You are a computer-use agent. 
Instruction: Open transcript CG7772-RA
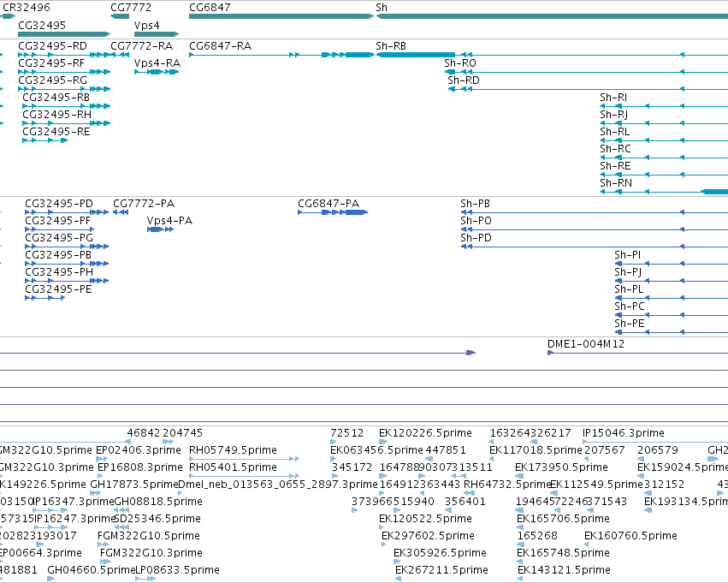[x=142, y=46]
